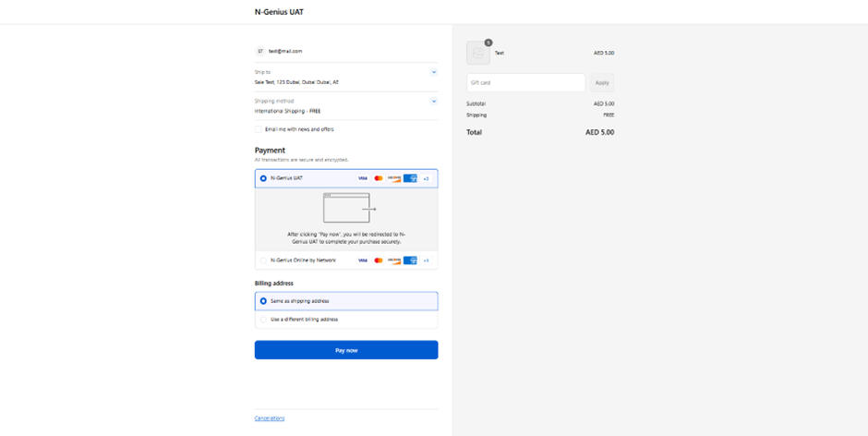Image resolution: width=868 pixels, height=436 pixels.
Task: Expand the Ship to section chevron
Action: (x=433, y=72)
